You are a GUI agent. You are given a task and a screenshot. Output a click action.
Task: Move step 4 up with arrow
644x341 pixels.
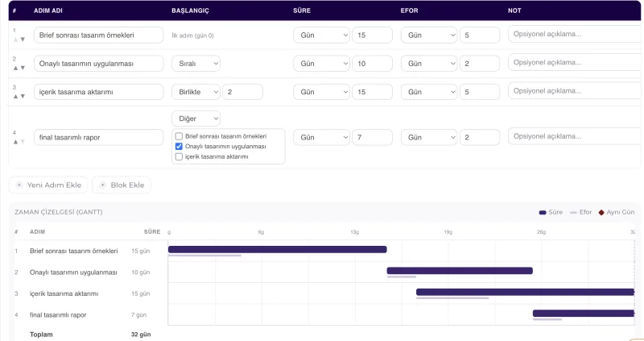tap(15, 142)
